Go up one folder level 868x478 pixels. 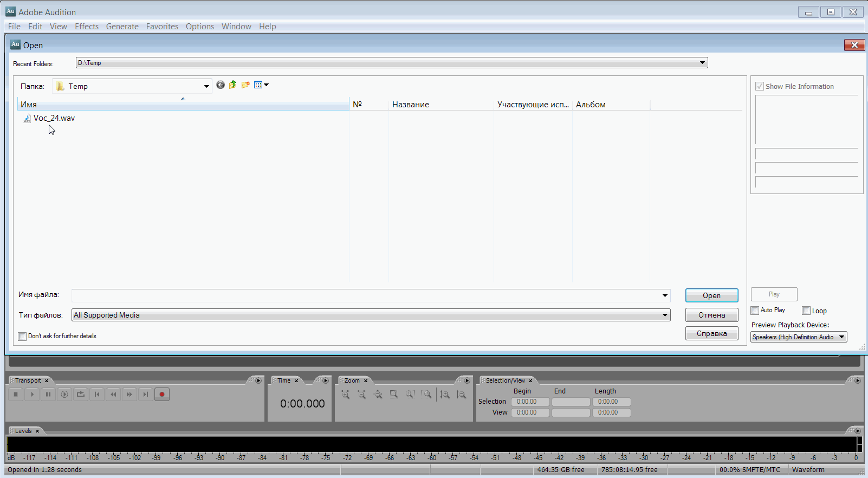click(x=233, y=85)
